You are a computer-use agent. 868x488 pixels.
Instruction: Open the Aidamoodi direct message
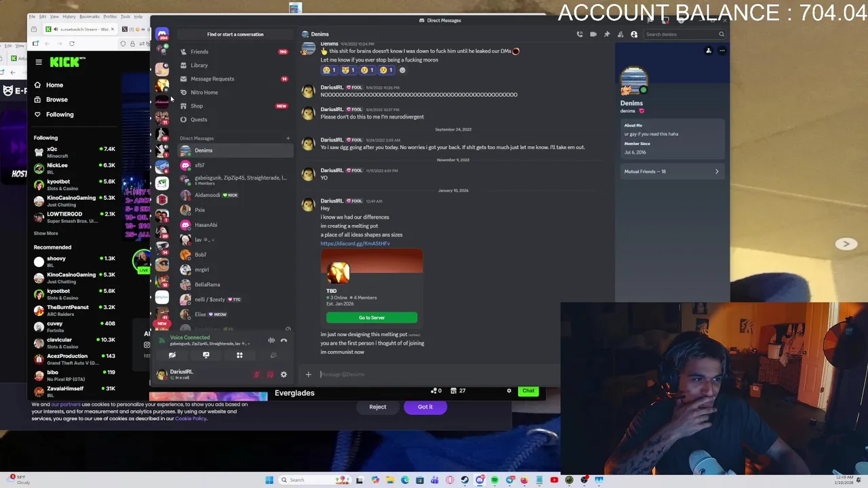pyautogui.click(x=235, y=195)
